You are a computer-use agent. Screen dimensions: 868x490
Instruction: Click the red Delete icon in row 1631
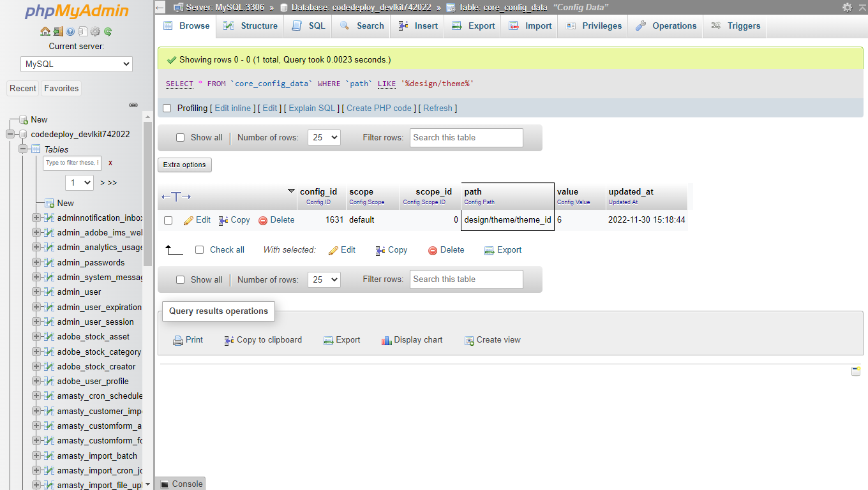coord(263,220)
